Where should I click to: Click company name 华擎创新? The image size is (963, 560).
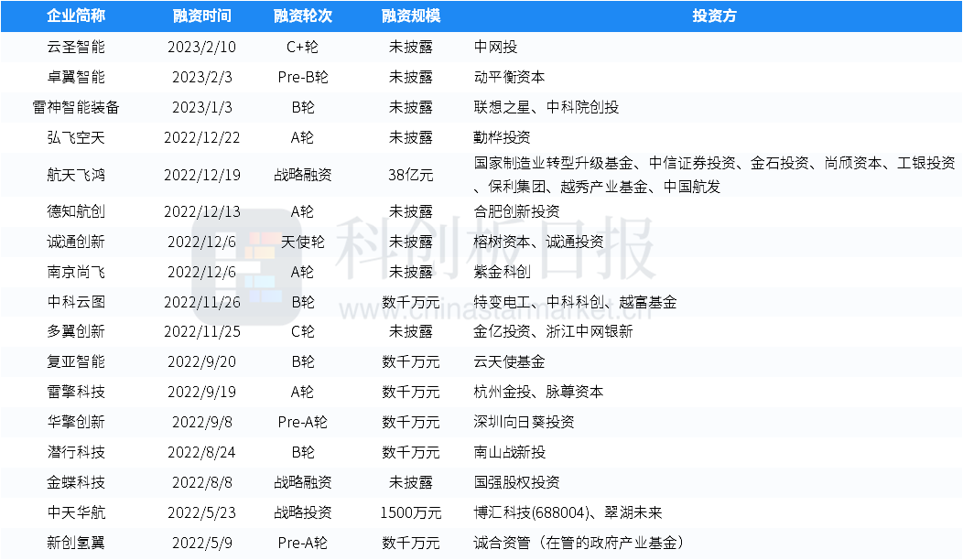pos(76,422)
